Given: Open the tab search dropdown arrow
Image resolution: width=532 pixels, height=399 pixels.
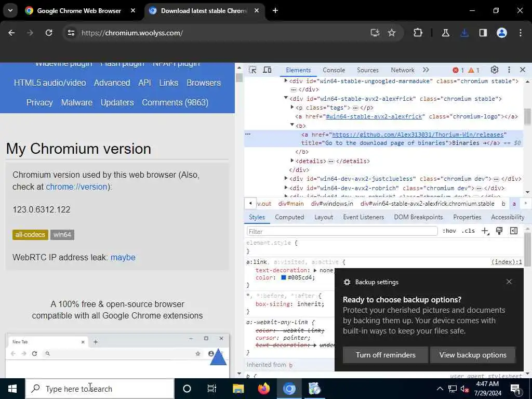Looking at the screenshot, I should click(10, 10).
